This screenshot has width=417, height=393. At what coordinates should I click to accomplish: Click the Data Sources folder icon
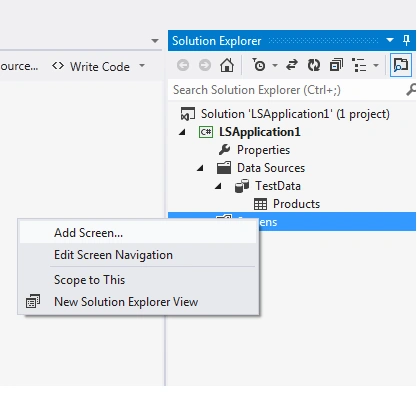tap(224, 168)
